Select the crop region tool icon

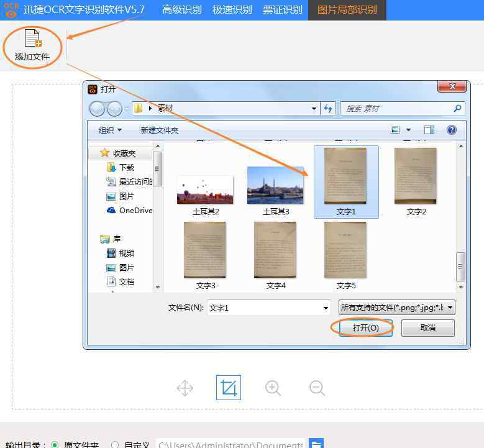click(228, 388)
